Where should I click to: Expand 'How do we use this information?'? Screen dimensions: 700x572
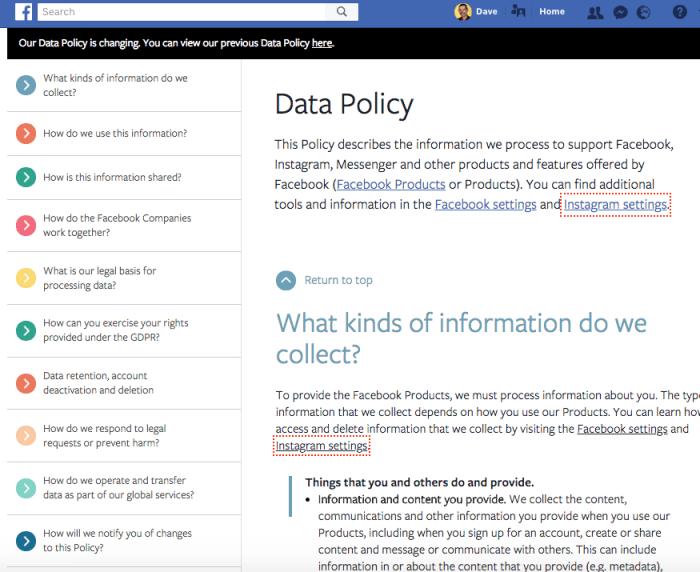click(x=26, y=133)
